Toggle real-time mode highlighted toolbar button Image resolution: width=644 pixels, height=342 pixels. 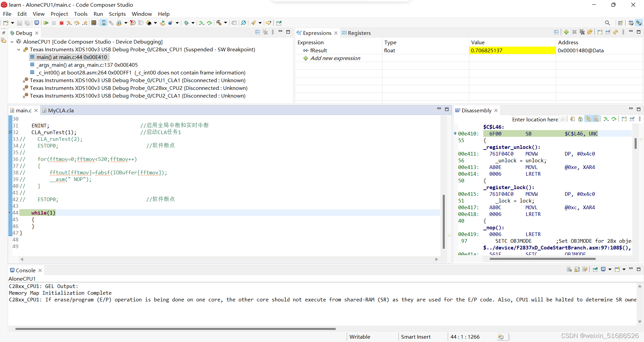coord(104,23)
